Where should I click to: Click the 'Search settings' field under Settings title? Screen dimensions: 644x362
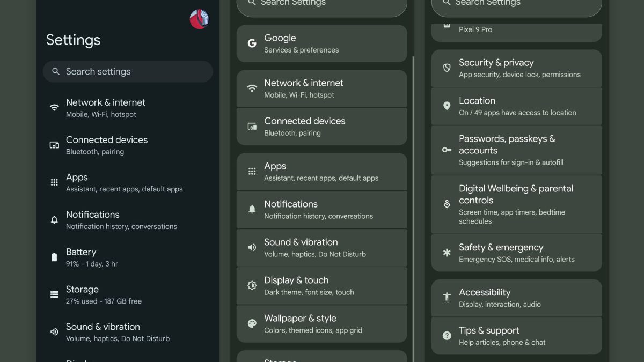128,71
